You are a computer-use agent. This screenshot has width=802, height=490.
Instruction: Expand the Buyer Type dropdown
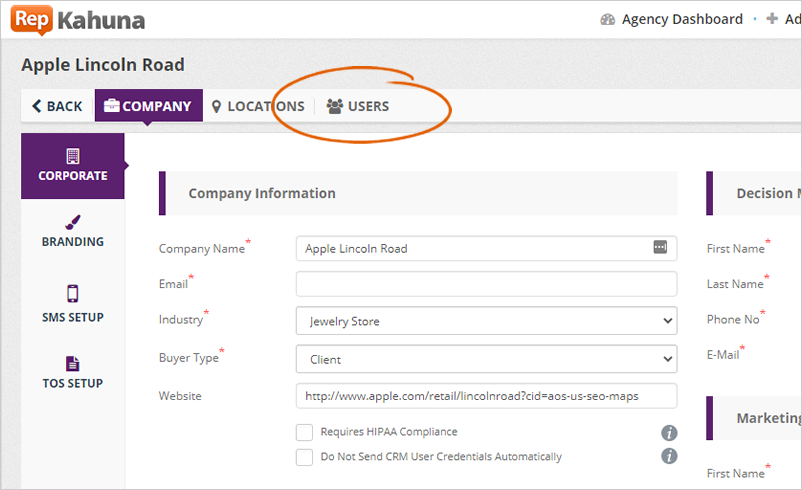486,359
